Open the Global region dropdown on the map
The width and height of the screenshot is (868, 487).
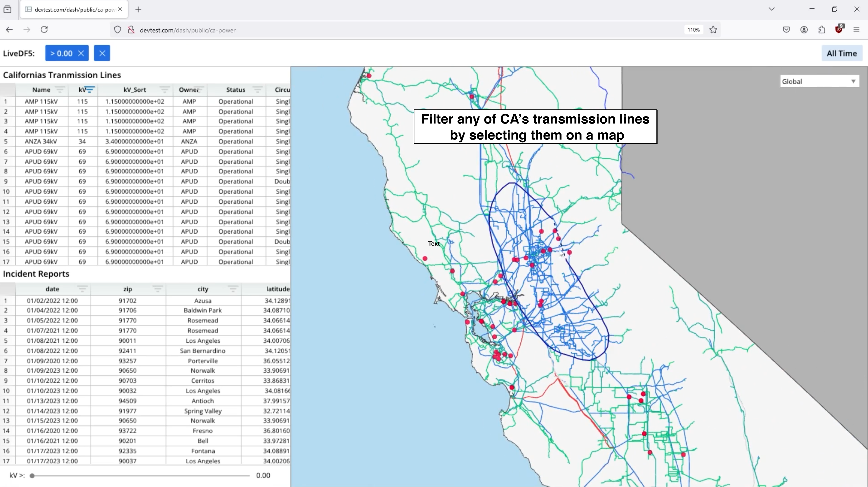[819, 81]
